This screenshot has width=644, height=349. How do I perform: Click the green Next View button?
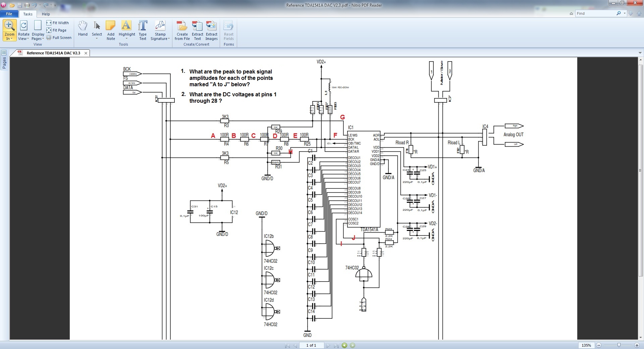(x=353, y=345)
